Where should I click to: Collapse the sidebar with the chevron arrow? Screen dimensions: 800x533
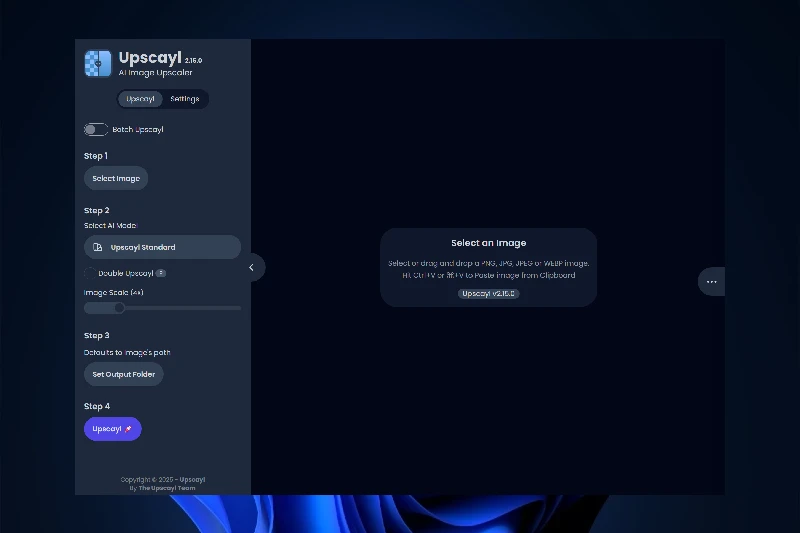(252, 267)
